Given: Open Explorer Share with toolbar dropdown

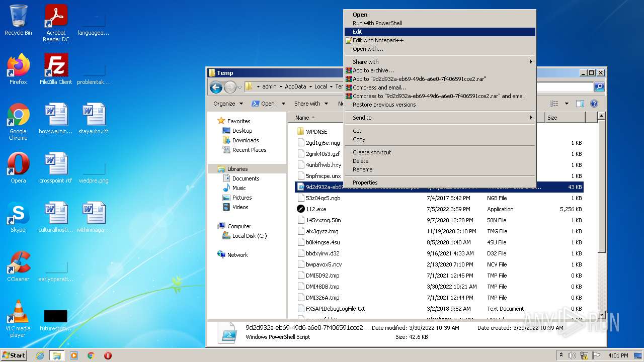Looking at the screenshot, I should (x=311, y=104).
